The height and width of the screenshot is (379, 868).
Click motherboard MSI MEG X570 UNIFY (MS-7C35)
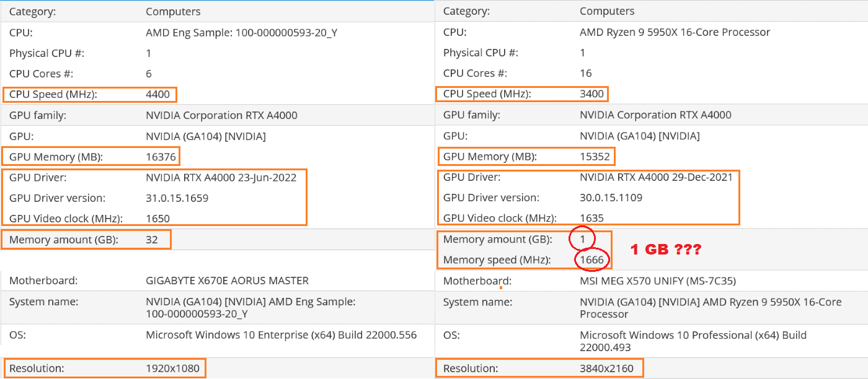(658, 281)
